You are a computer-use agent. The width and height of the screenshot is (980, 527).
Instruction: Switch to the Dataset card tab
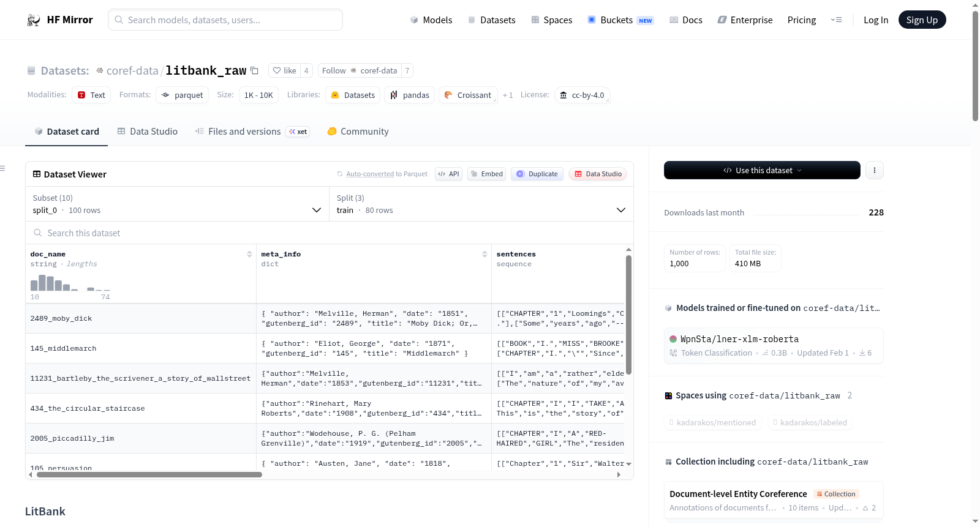[x=66, y=132]
